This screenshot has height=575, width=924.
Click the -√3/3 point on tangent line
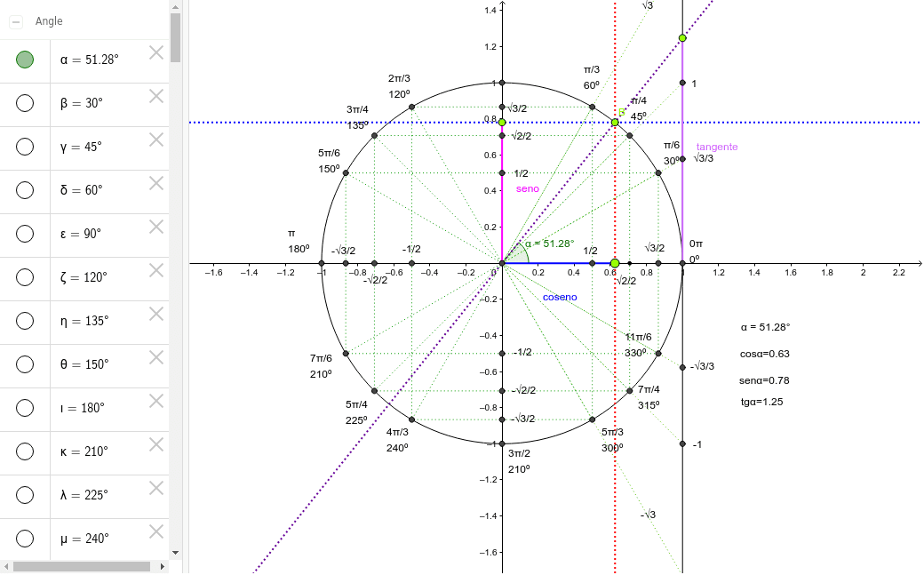pos(682,367)
